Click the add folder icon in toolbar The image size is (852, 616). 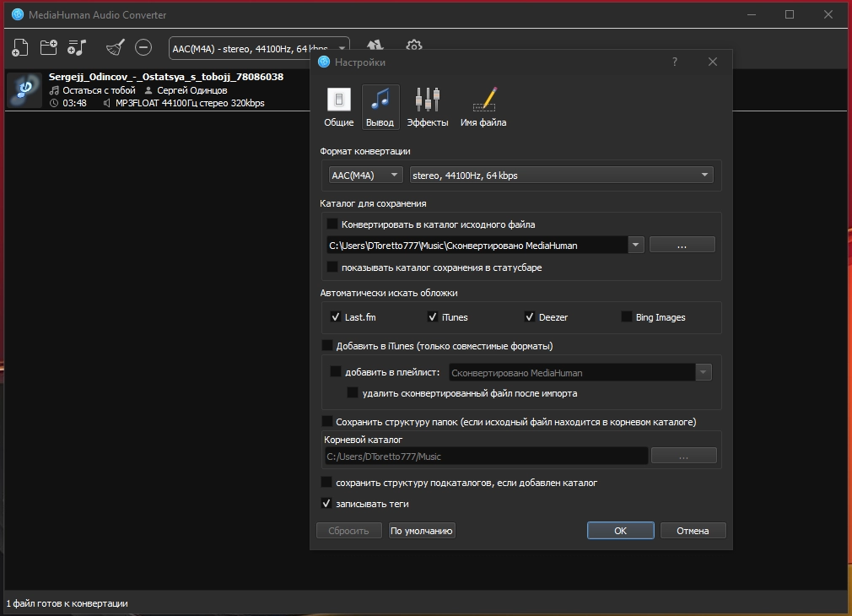tap(49, 47)
